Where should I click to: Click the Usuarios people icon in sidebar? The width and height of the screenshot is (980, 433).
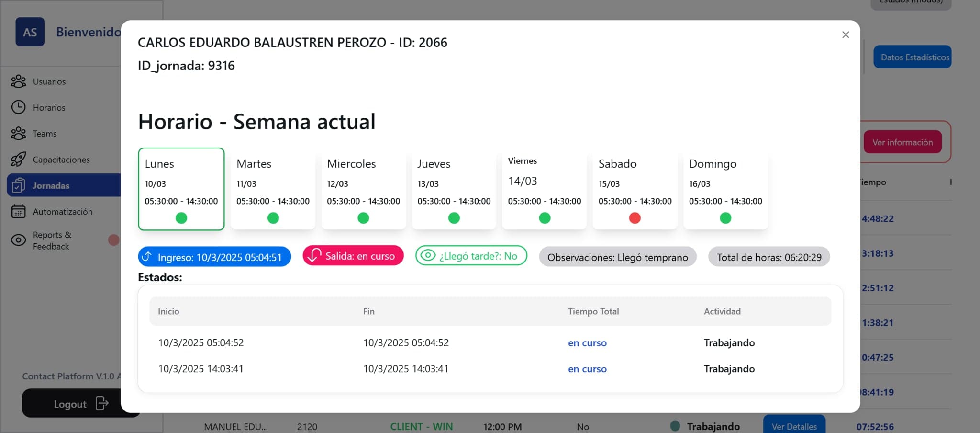tap(18, 81)
